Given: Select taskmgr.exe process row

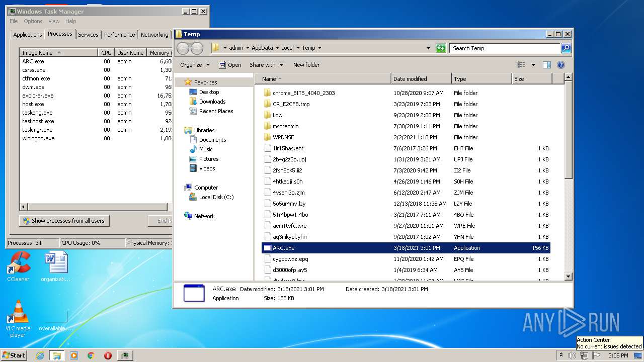Looking at the screenshot, I should click(96, 130).
